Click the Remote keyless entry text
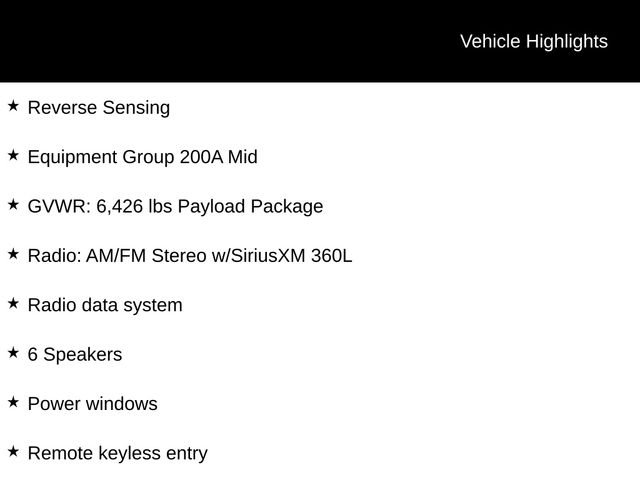This screenshot has height=480, width=640. [117, 454]
